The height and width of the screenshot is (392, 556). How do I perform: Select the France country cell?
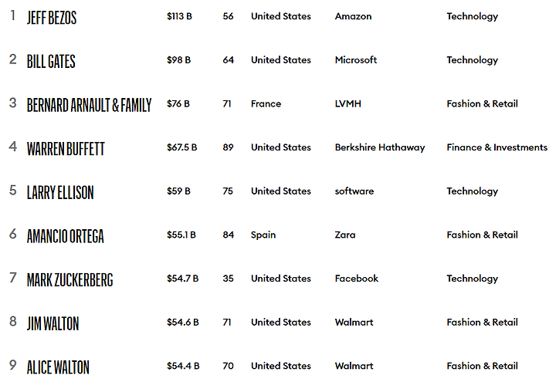(266, 104)
